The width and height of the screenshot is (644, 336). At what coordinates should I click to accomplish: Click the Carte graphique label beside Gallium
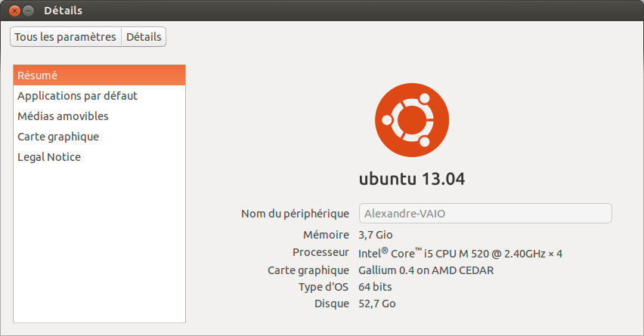pyautogui.click(x=308, y=271)
